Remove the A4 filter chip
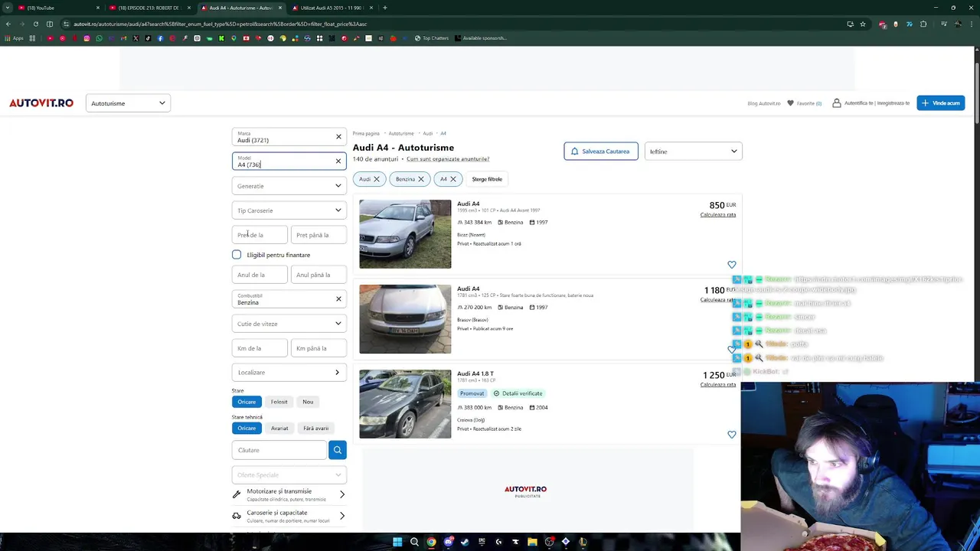 pyautogui.click(x=452, y=179)
